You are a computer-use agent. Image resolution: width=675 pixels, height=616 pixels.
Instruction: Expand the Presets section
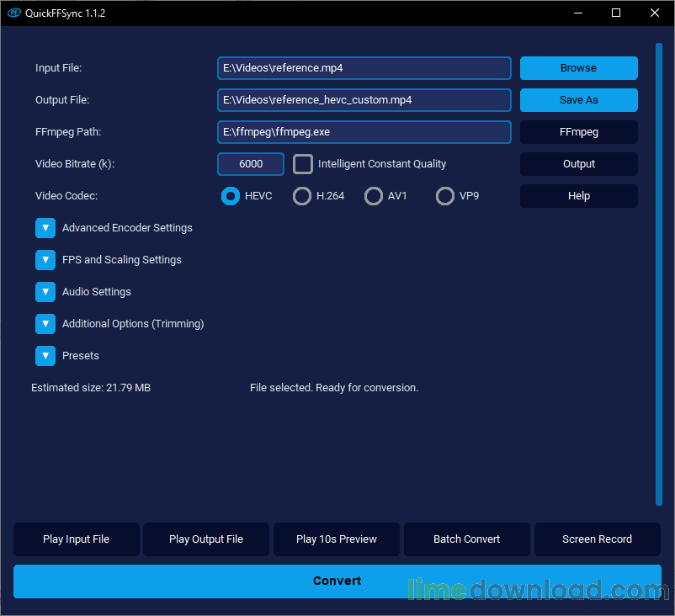pyautogui.click(x=45, y=356)
